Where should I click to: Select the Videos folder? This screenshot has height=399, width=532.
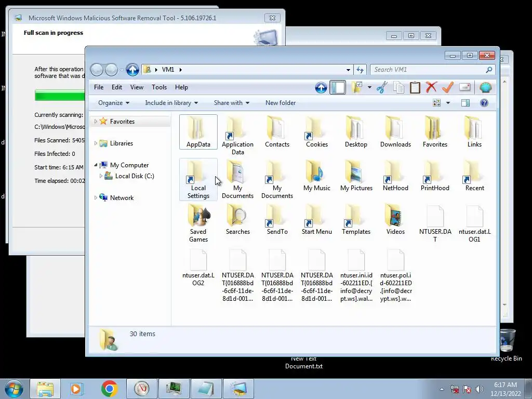click(x=395, y=220)
